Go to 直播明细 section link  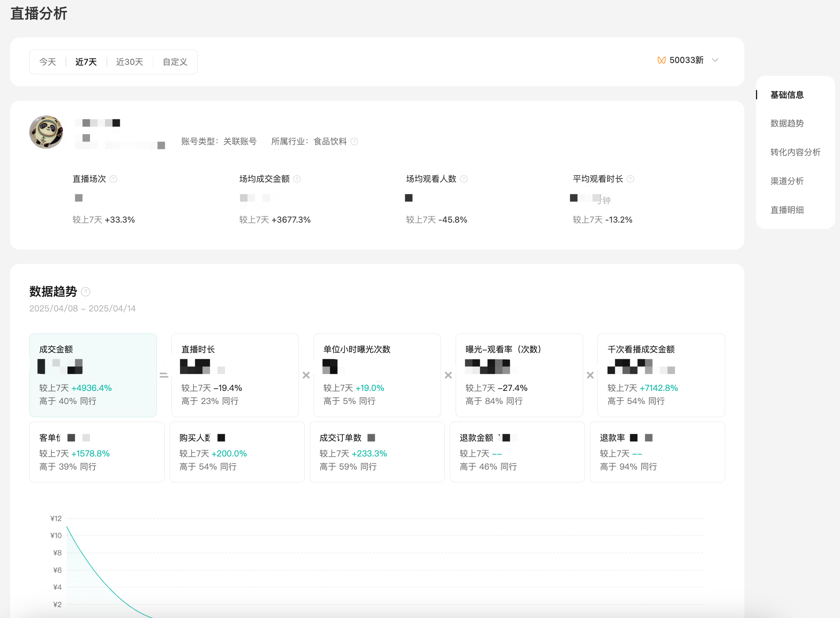pos(787,210)
